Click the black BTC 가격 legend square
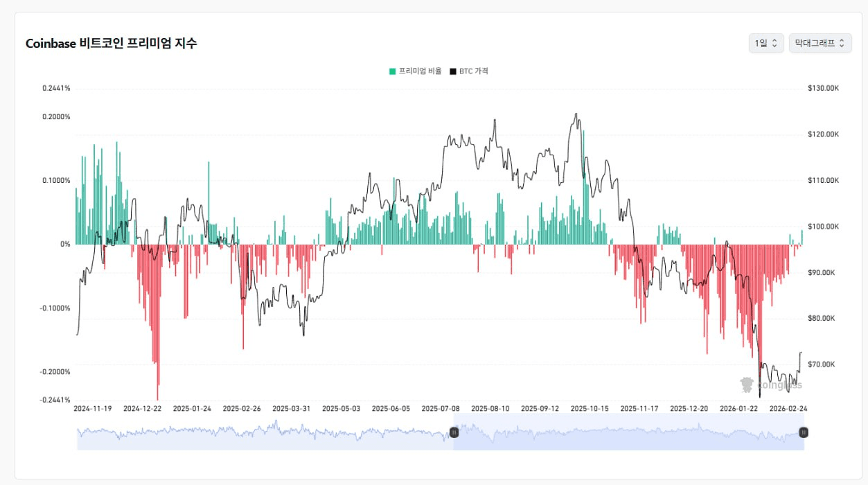The width and height of the screenshot is (868, 485). click(x=453, y=71)
